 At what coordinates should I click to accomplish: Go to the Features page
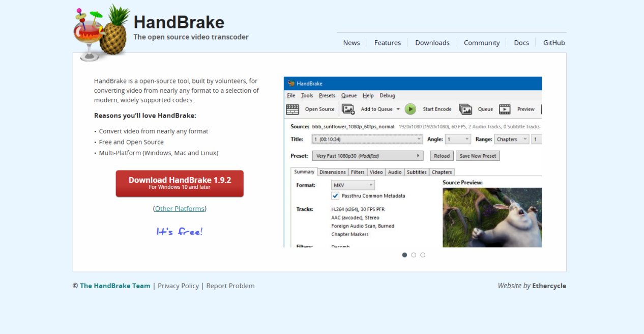pos(388,43)
